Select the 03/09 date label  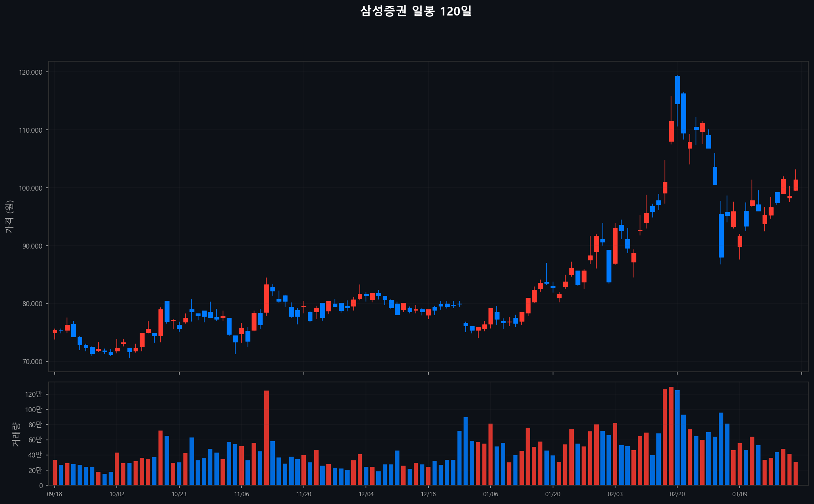739,494
